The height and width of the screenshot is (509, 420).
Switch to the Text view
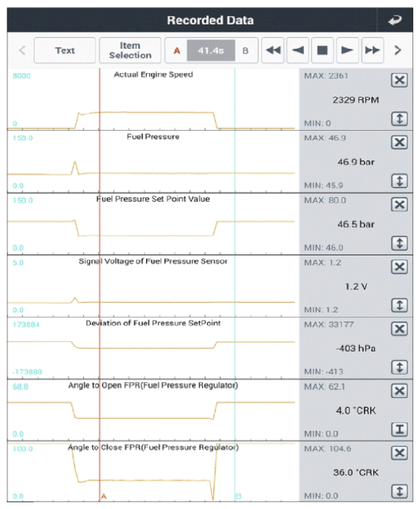coord(65,50)
